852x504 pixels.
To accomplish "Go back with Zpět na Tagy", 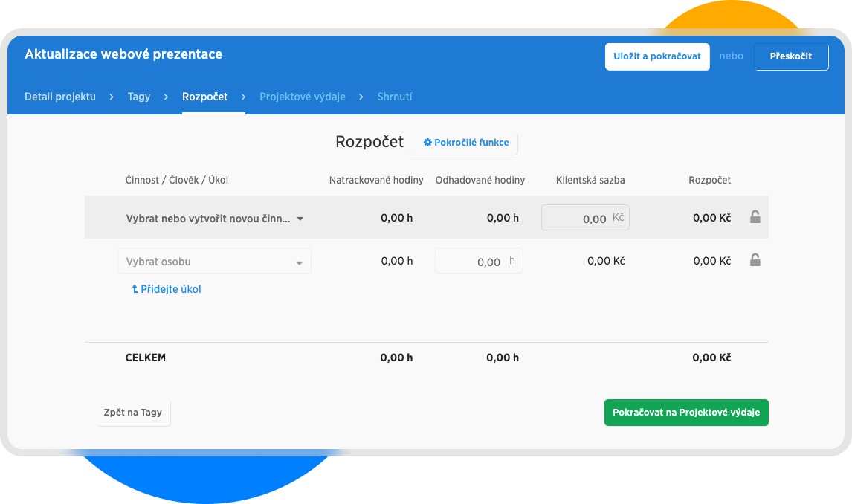I will point(132,413).
